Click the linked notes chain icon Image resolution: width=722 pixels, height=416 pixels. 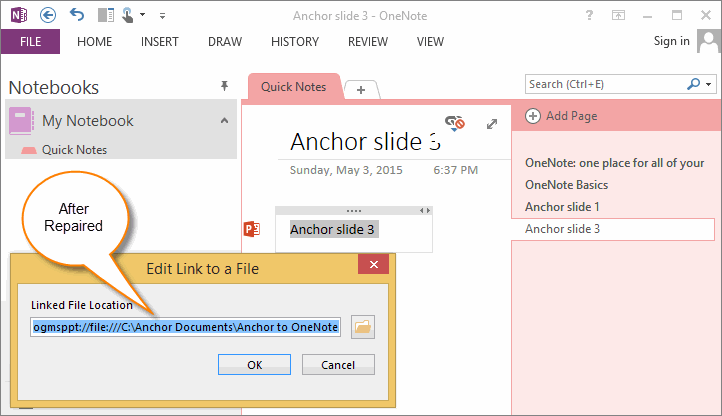(455, 123)
